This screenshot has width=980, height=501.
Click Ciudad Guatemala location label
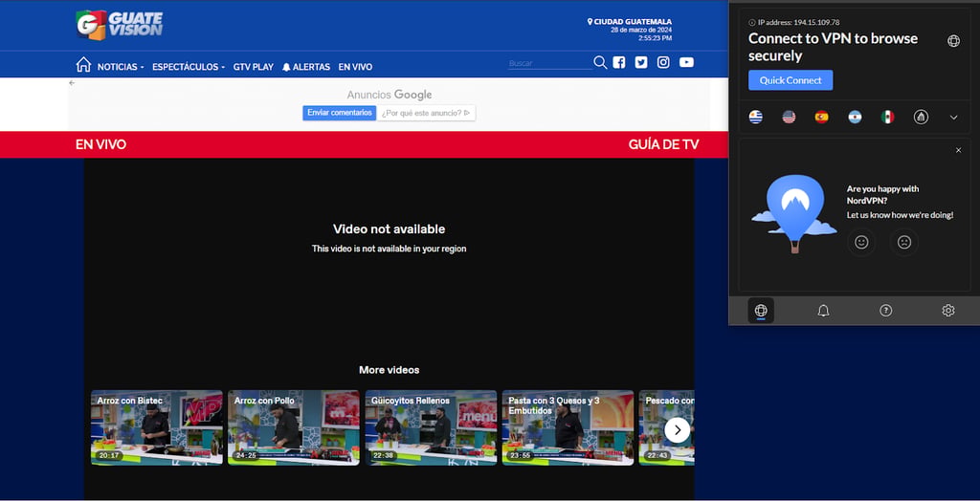point(630,22)
